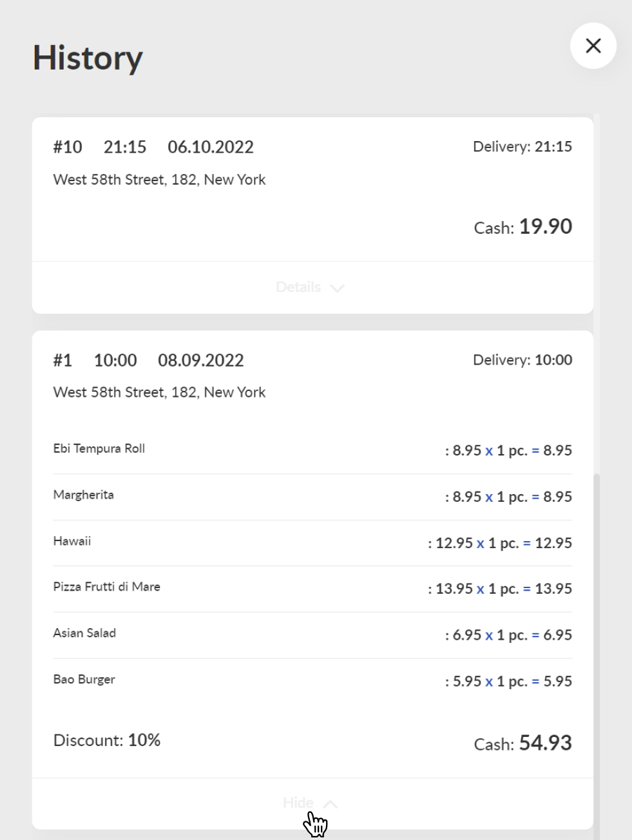Click the Cash 19.90 total
Viewport: 632px width, 840px height.
(523, 227)
